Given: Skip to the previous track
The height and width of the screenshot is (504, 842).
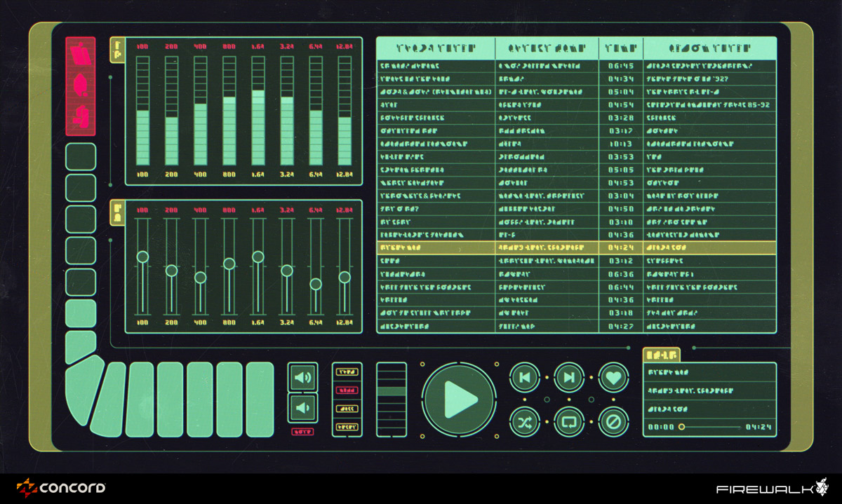Looking at the screenshot, I should tap(524, 378).
